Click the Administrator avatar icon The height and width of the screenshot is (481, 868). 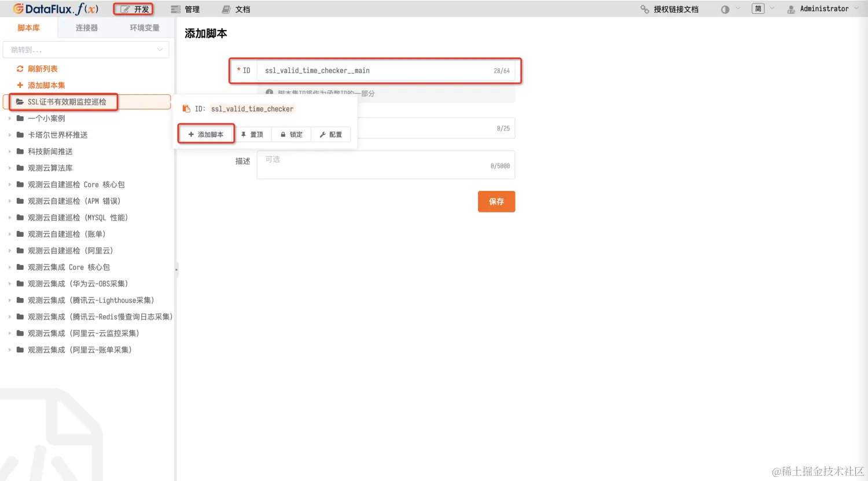pyautogui.click(x=791, y=9)
